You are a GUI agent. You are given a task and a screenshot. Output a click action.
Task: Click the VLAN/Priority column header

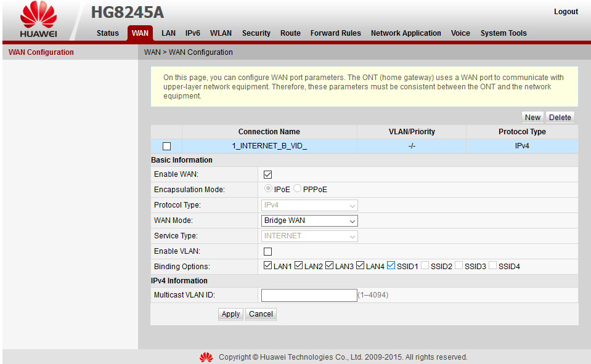coord(412,132)
